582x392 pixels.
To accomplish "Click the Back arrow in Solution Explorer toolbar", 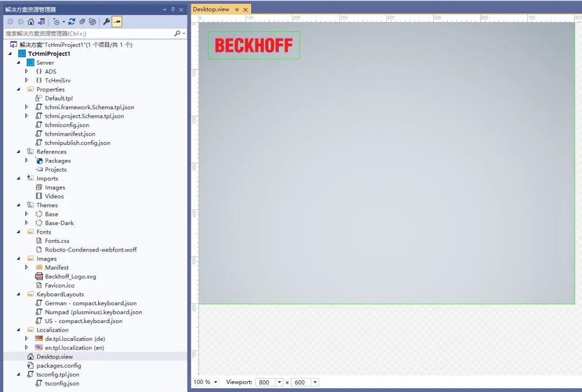I will coord(10,22).
